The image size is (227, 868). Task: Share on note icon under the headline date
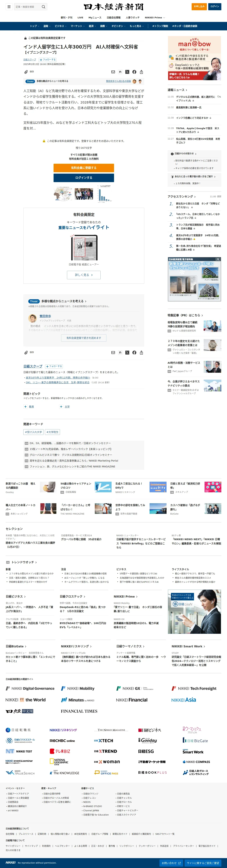click(x=120, y=72)
